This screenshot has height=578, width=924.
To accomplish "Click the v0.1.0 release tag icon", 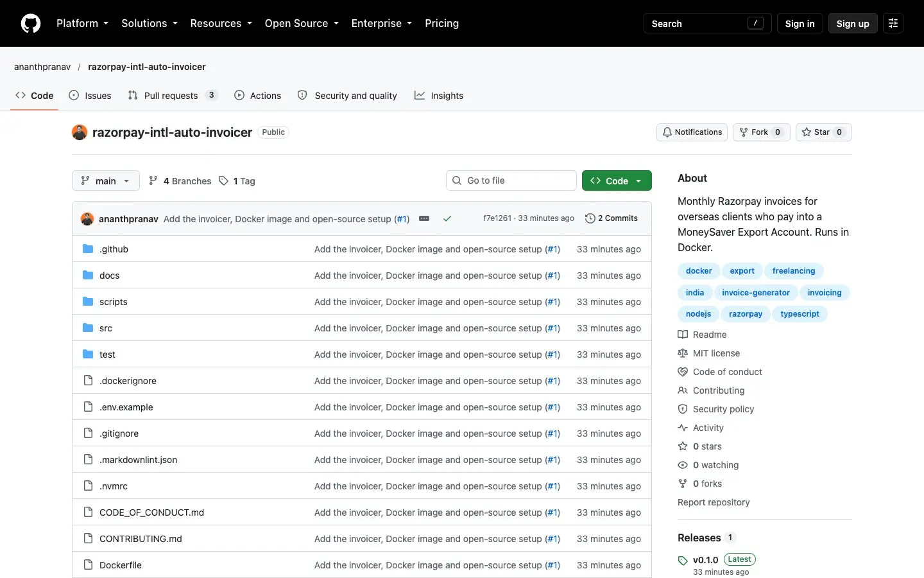I will [x=683, y=561].
